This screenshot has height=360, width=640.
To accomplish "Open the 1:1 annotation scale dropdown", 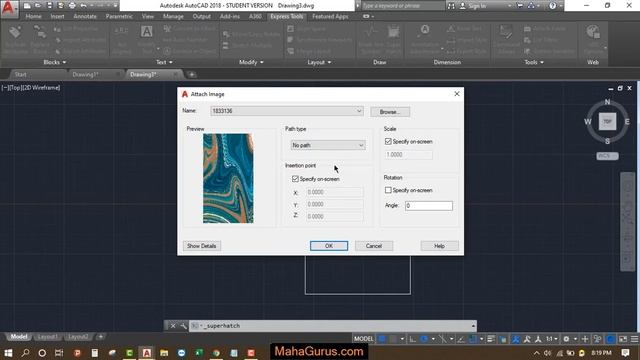I will click(x=552, y=339).
